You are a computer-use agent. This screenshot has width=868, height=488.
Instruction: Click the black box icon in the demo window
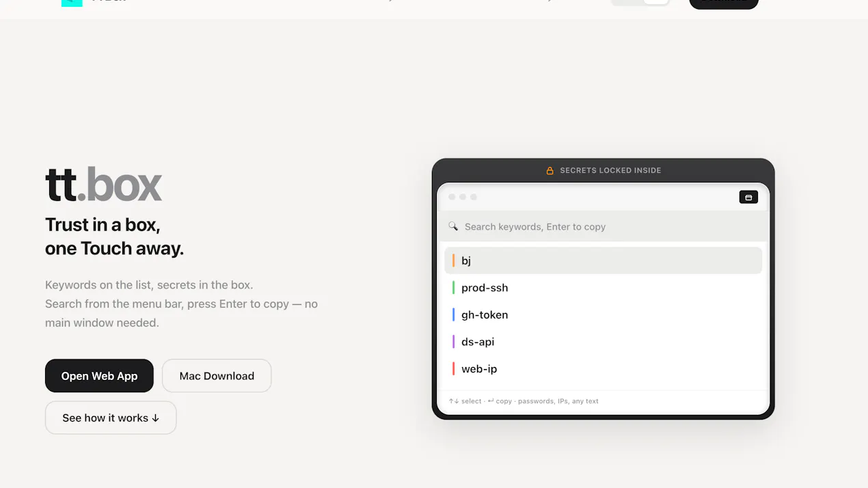coord(748,197)
